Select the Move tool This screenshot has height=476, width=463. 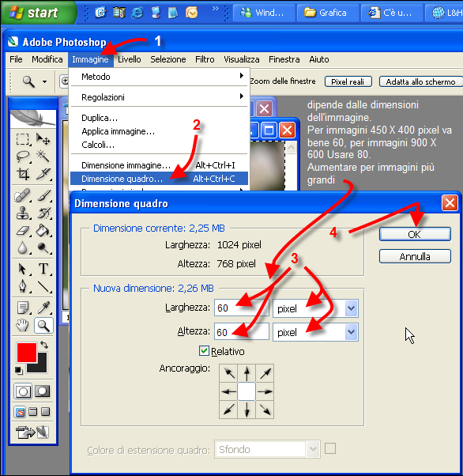[x=43, y=139]
